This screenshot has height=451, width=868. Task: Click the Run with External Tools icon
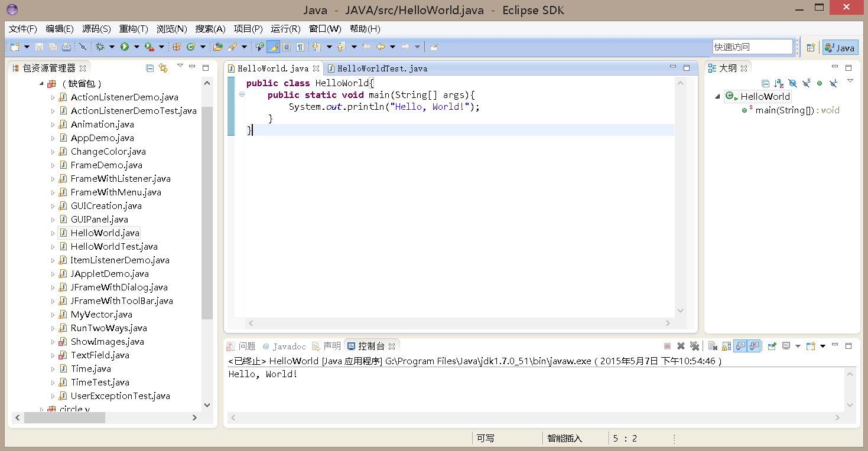point(149,47)
